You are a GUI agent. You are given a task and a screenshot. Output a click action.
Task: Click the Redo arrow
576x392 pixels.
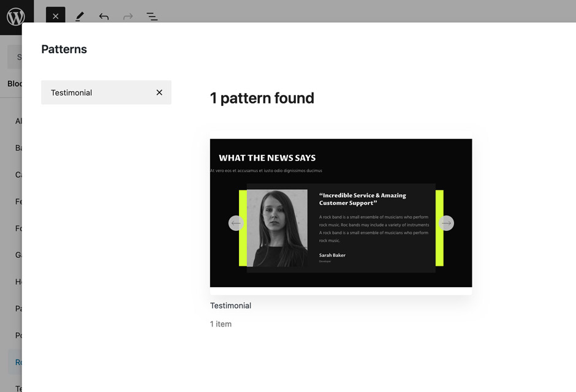[128, 17]
